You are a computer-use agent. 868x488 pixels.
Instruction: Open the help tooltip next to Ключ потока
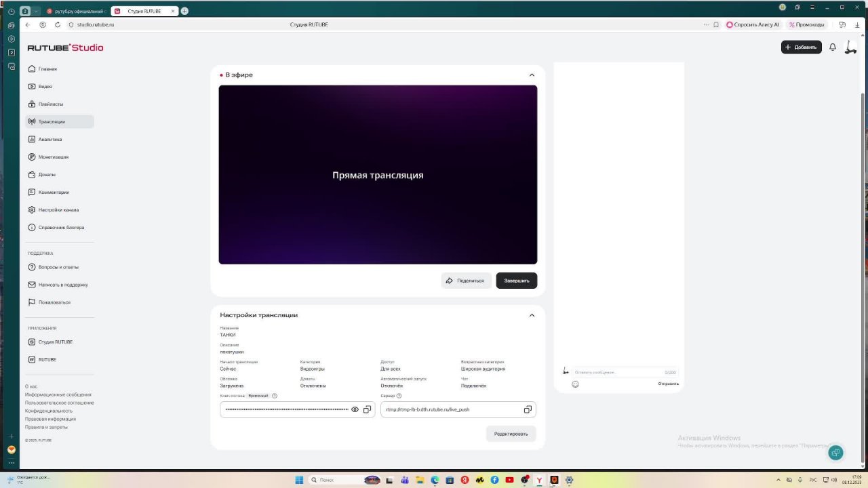pyautogui.click(x=275, y=396)
